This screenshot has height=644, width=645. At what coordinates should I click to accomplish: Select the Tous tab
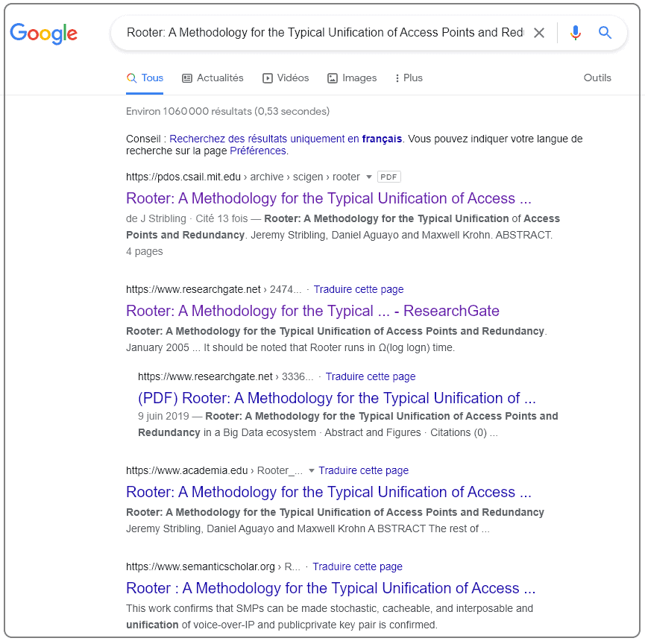pyautogui.click(x=145, y=78)
